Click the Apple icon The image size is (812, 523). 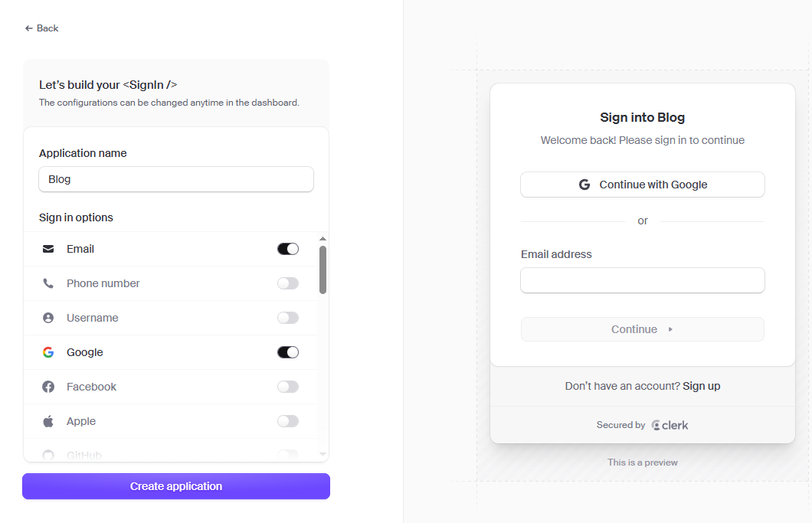[x=47, y=420]
